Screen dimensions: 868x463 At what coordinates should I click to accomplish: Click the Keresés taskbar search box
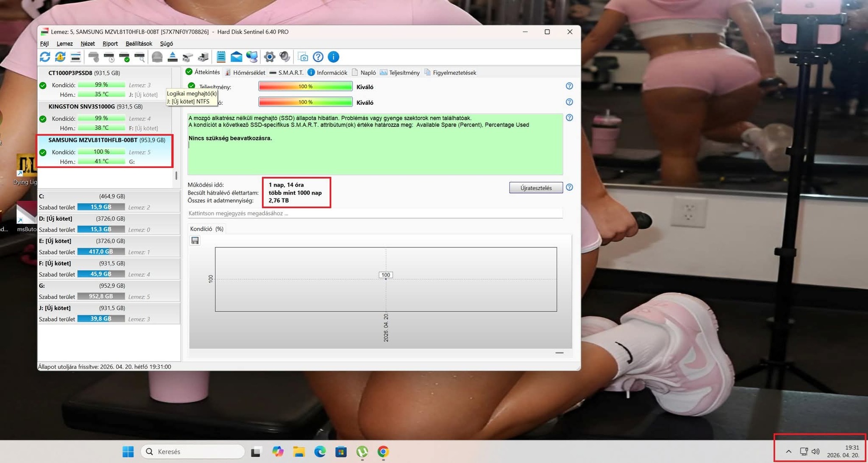(x=193, y=452)
